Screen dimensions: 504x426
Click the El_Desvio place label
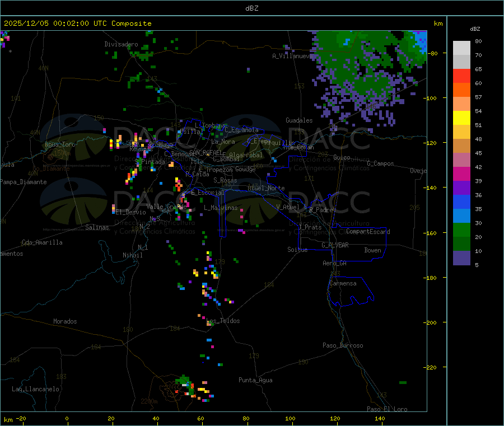click(131, 212)
